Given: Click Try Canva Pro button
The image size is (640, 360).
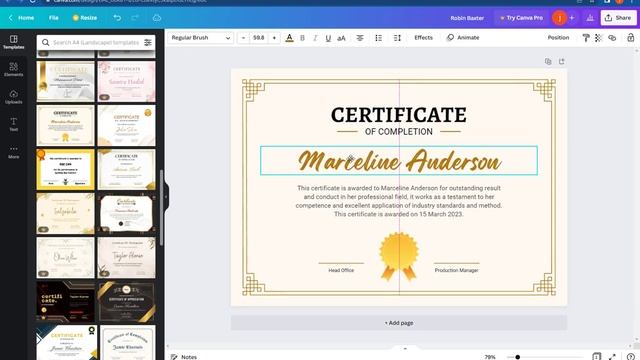Looking at the screenshot, I should pyautogui.click(x=521, y=18).
